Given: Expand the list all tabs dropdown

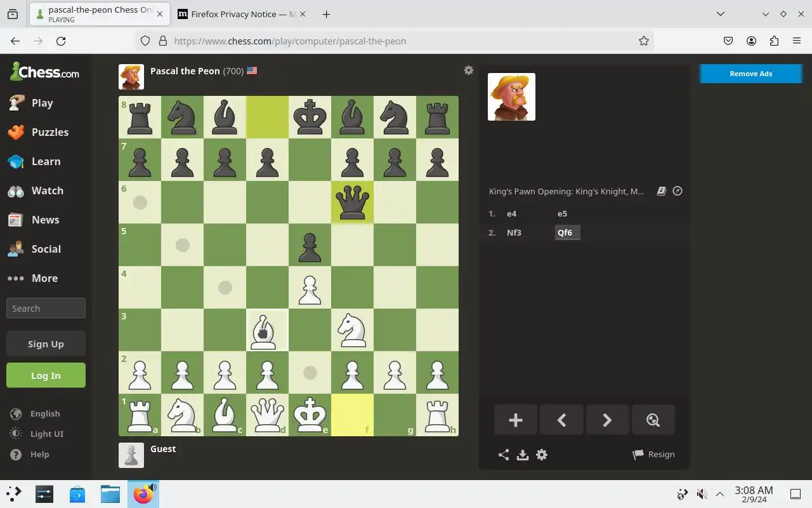Looking at the screenshot, I should point(721,14).
